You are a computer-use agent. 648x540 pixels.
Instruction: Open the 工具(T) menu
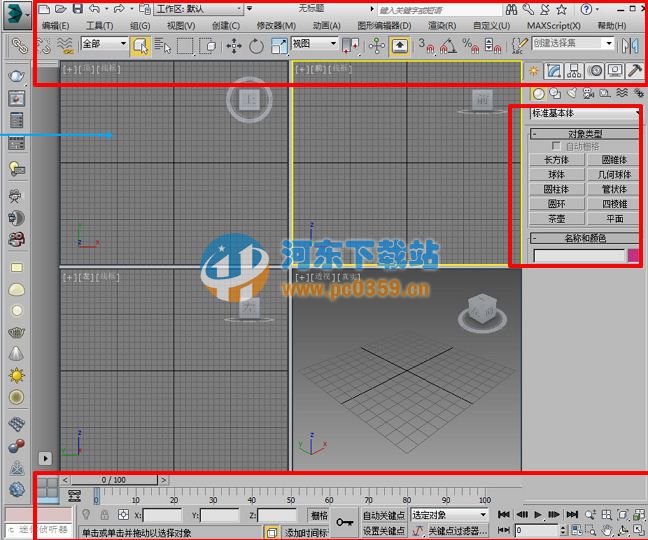tap(100, 26)
